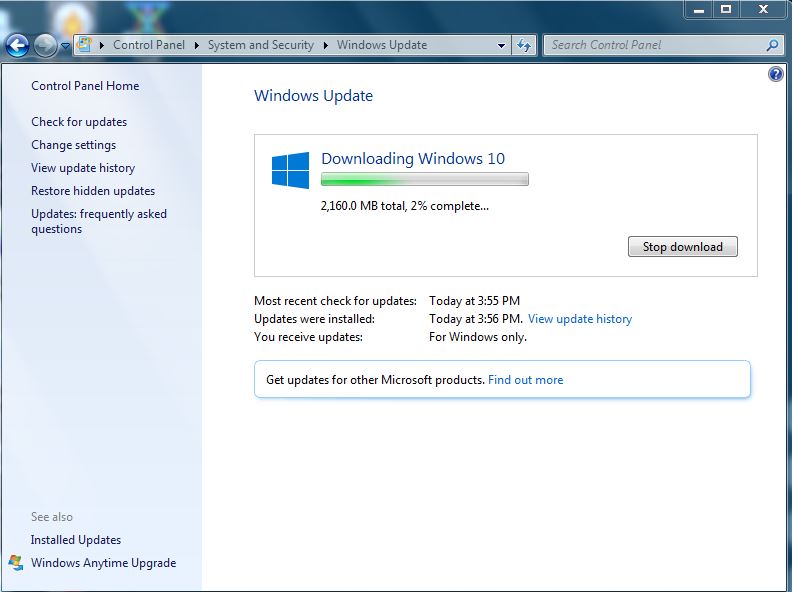Click the '2,160.0 MB total, 2% complete' text
Image resolution: width=792 pixels, height=592 pixels.
(x=405, y=206)
